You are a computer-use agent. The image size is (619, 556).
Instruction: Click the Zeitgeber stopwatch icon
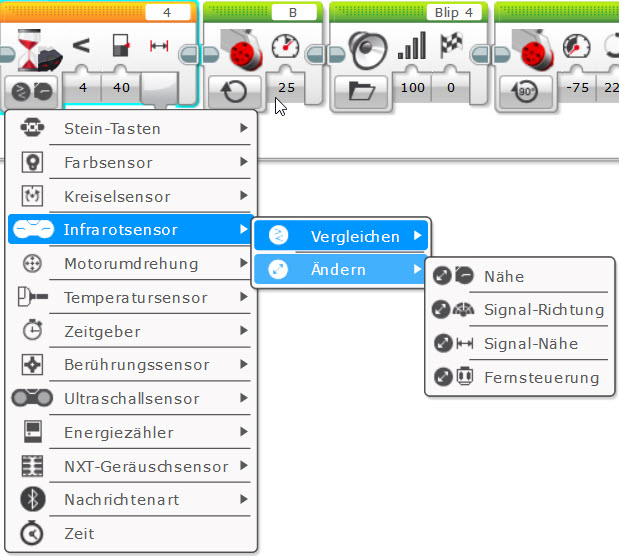(x=32, y=330)
